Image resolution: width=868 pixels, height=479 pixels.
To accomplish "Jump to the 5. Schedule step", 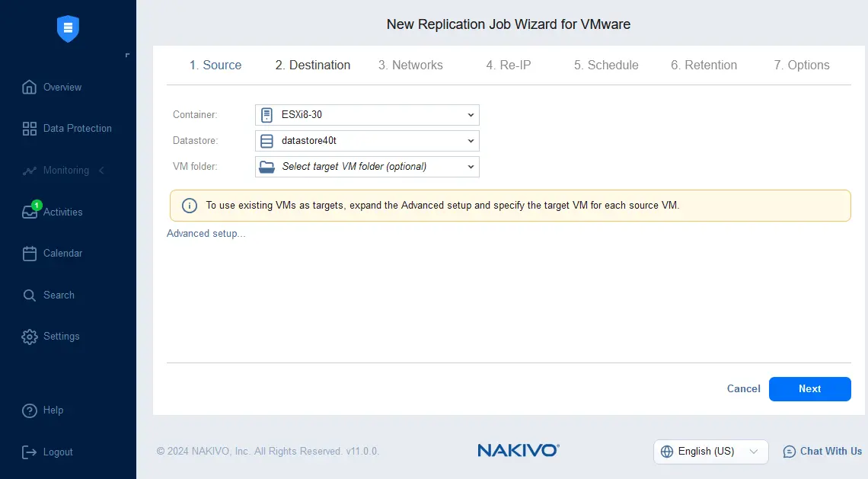I will 606,65.
